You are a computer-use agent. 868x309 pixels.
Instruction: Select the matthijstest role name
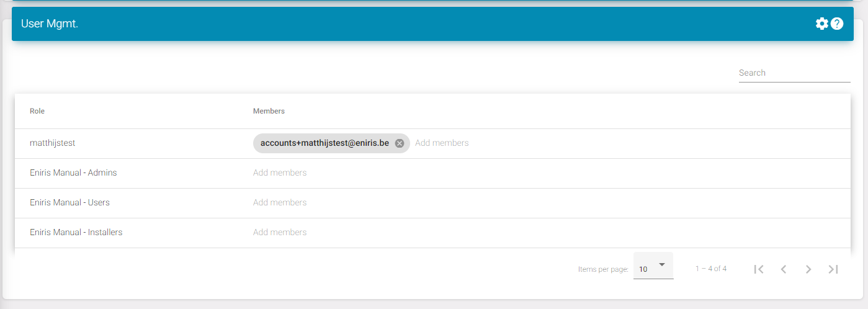coord(52,143)
